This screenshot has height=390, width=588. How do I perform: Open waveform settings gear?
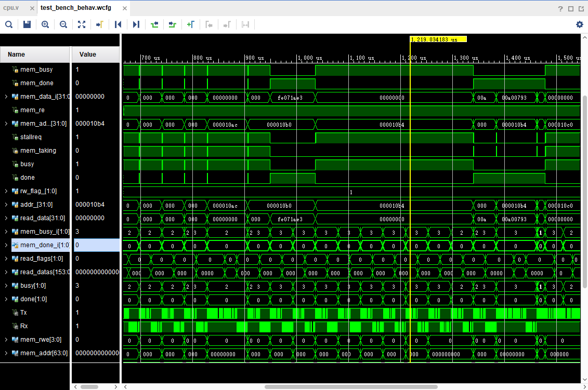(579, 25)
